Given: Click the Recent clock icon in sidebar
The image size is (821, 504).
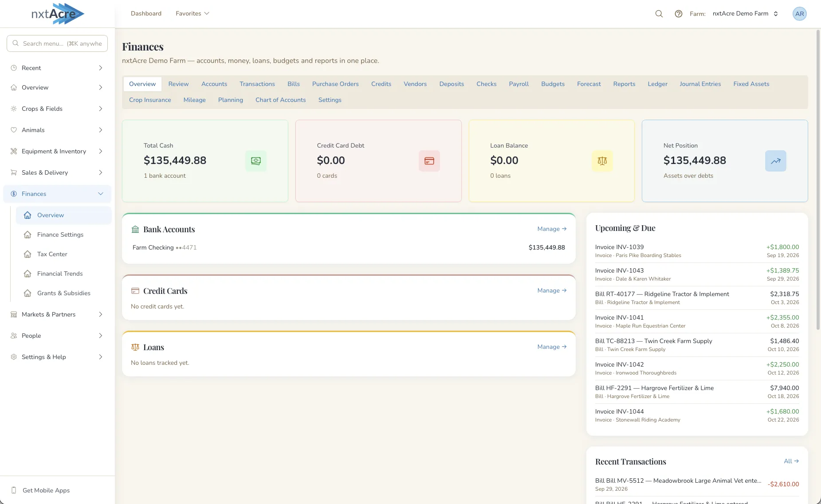Looking at the screenshot, I should (x=14, y=68).
